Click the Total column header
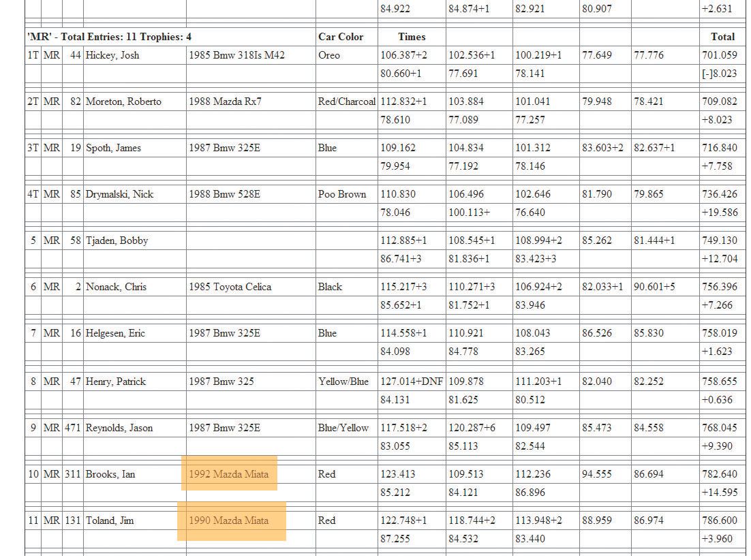Viewport: 751px width, 560px height. coord(723,37)
